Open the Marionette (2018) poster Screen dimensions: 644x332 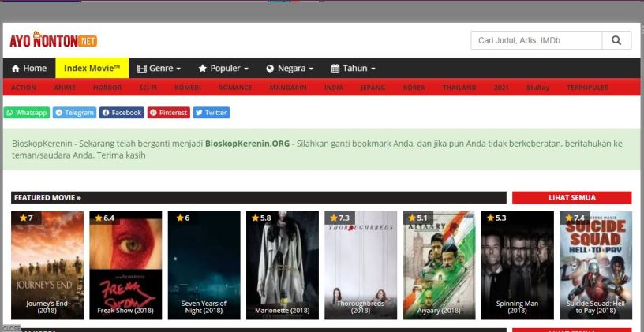coord(283,266)
